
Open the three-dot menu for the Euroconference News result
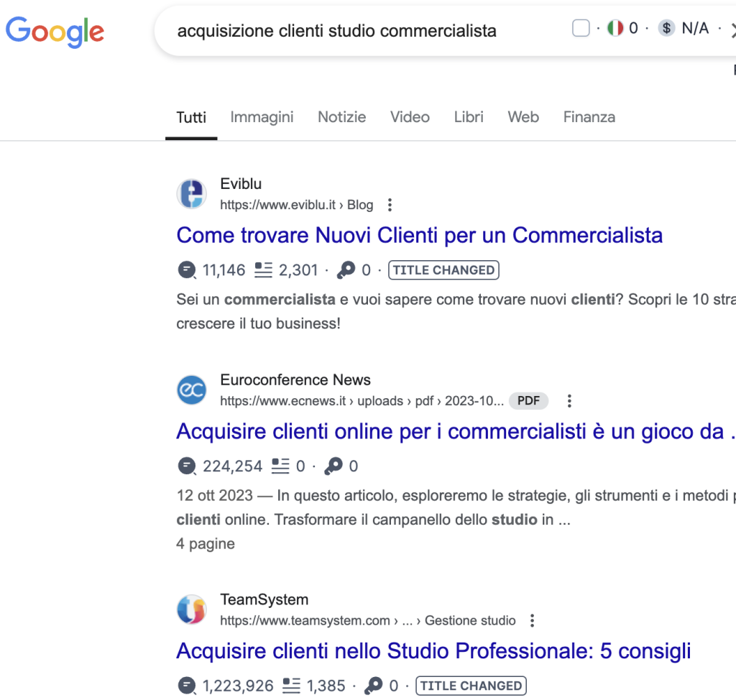pos(569,401)
